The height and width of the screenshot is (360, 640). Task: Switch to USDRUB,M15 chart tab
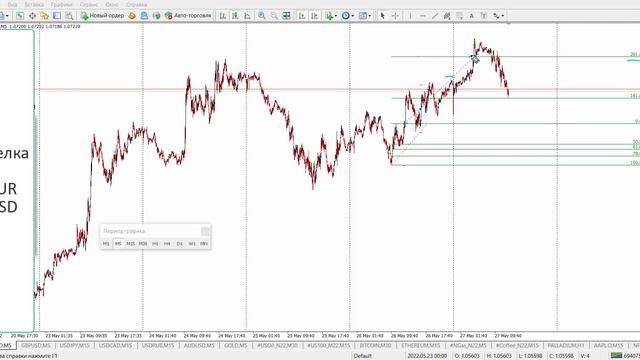[x=158, y=346]
